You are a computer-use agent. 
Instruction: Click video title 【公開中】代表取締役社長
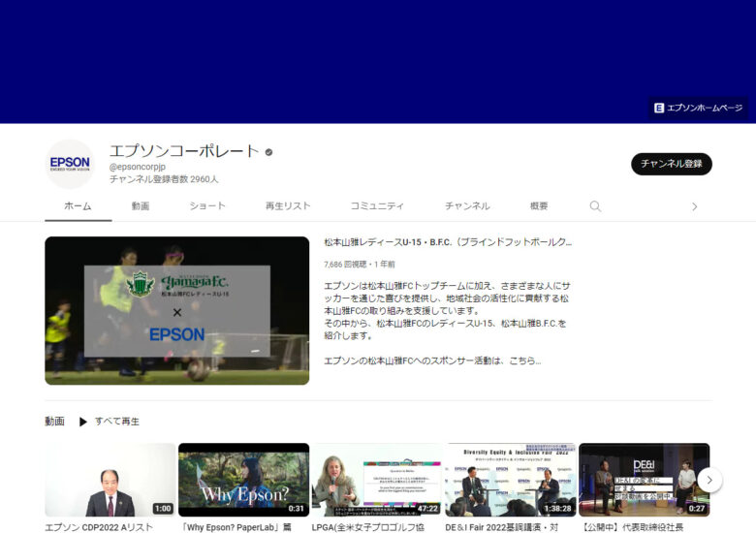[631, 528]
